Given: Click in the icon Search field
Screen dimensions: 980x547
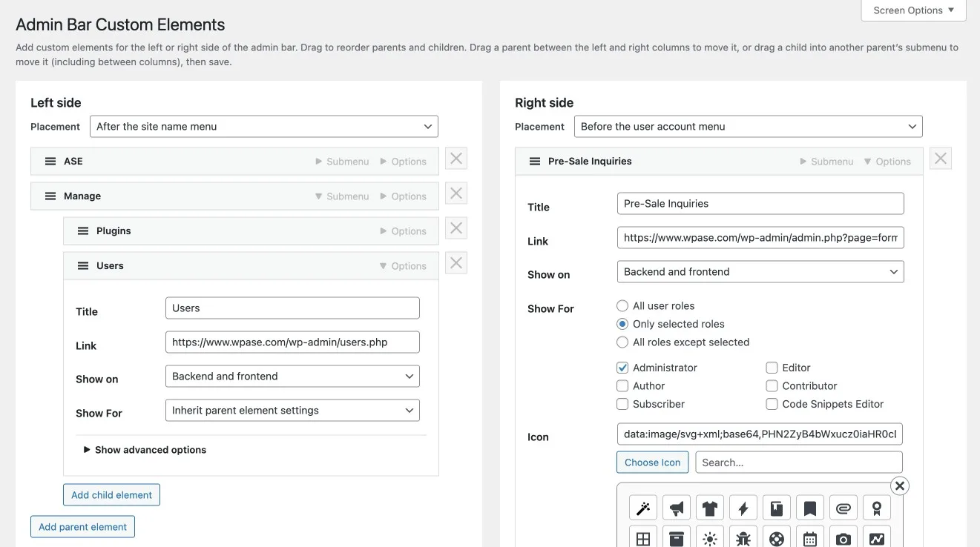Looking at the screenshot, I should click(798, 463).
